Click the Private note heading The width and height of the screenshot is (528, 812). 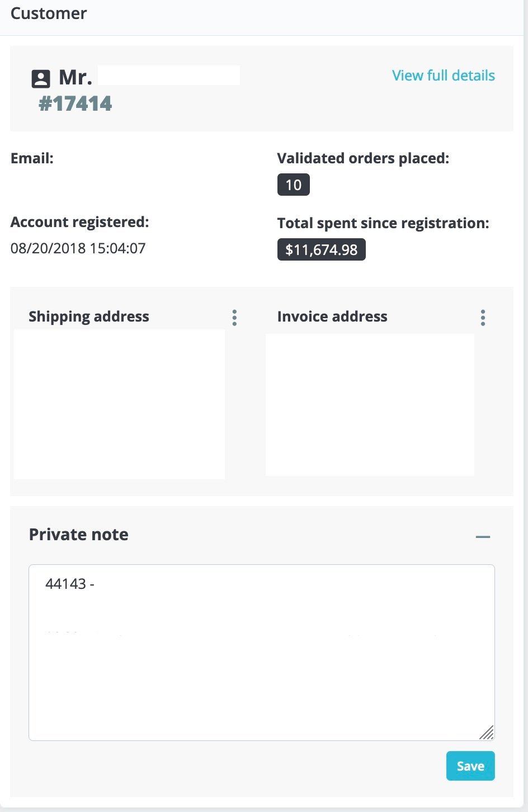79,535
